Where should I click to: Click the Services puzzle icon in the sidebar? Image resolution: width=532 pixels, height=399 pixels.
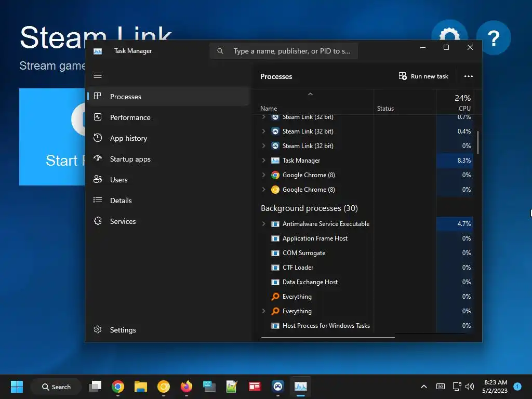tap(98, 221)
